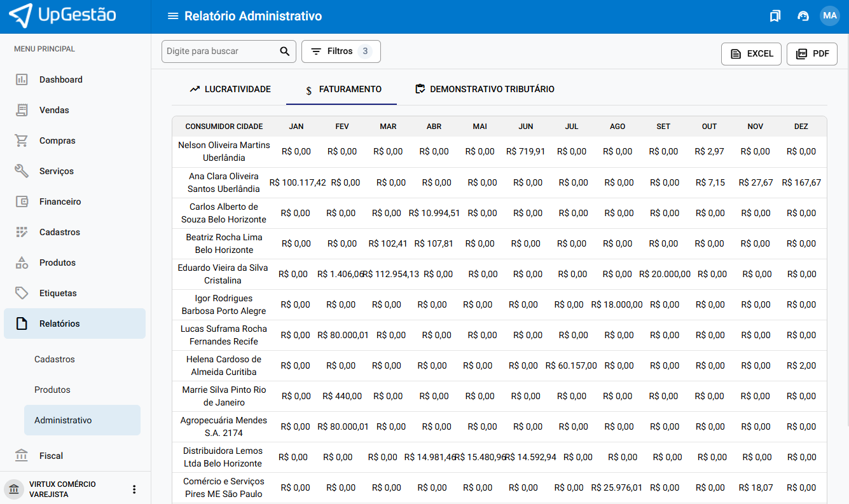849x504 pixels.
Task: Export the report to Excel
Action: [751, 54]
